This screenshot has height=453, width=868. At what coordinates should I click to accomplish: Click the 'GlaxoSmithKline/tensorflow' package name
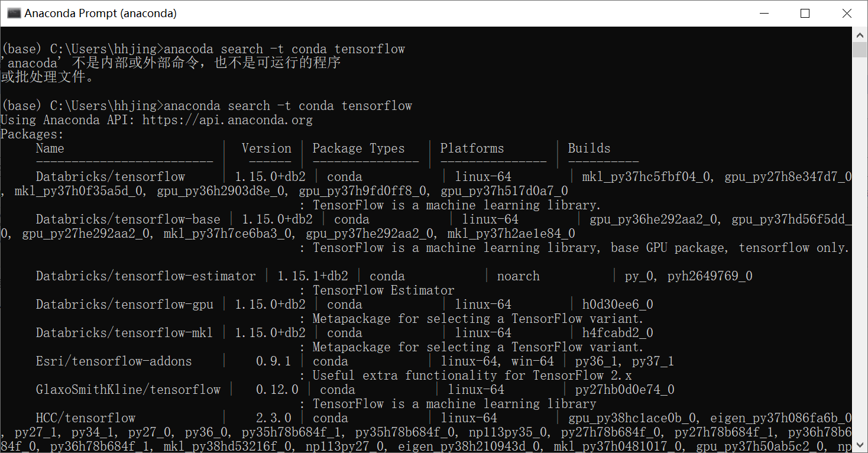pos(128,390)
